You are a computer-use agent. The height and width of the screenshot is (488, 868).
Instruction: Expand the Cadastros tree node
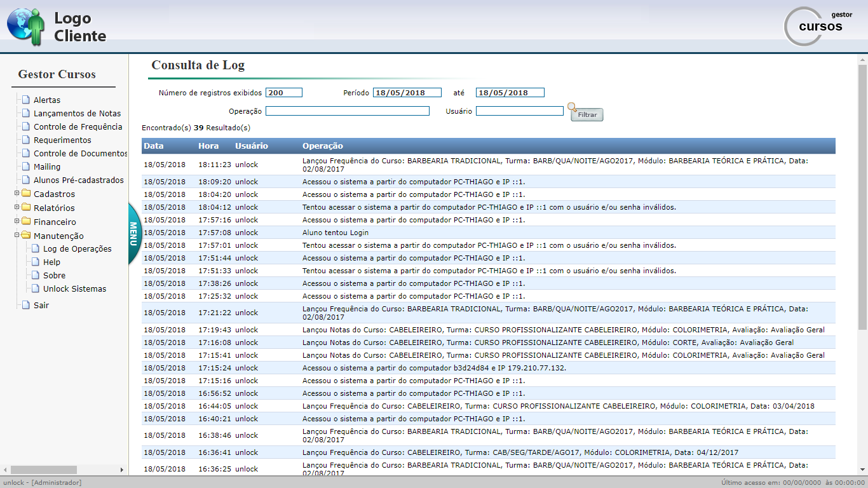point(17,193)
